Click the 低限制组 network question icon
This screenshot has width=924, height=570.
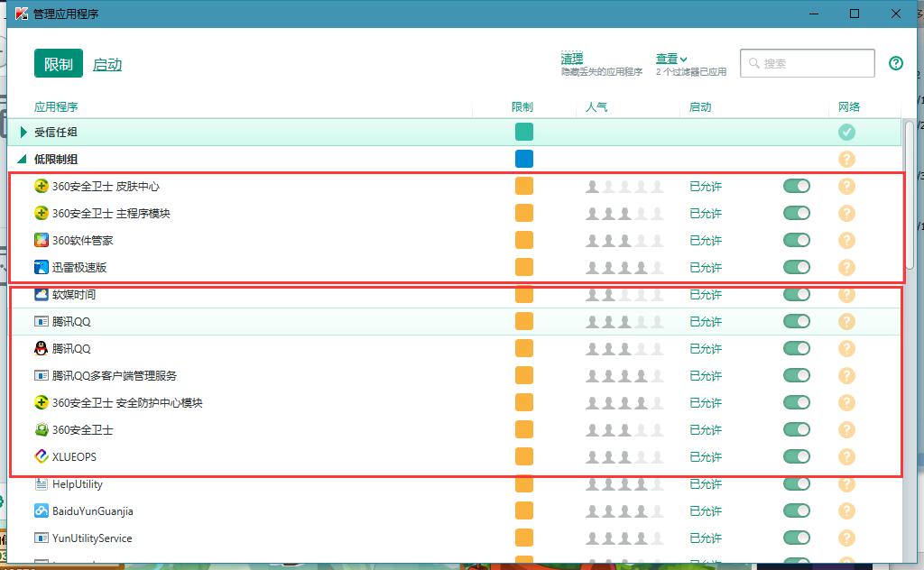pos(846,159)
